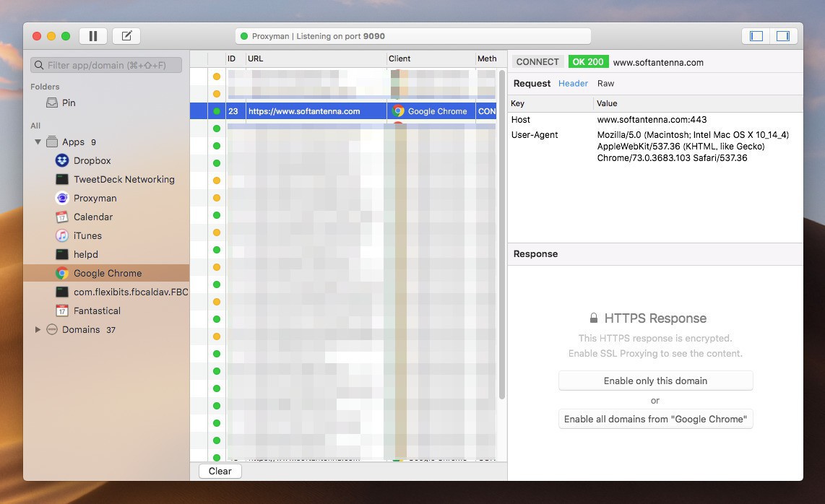Expand the Domains tree group
This screenshot has width=825, height=504.
[x=38, y=329]
